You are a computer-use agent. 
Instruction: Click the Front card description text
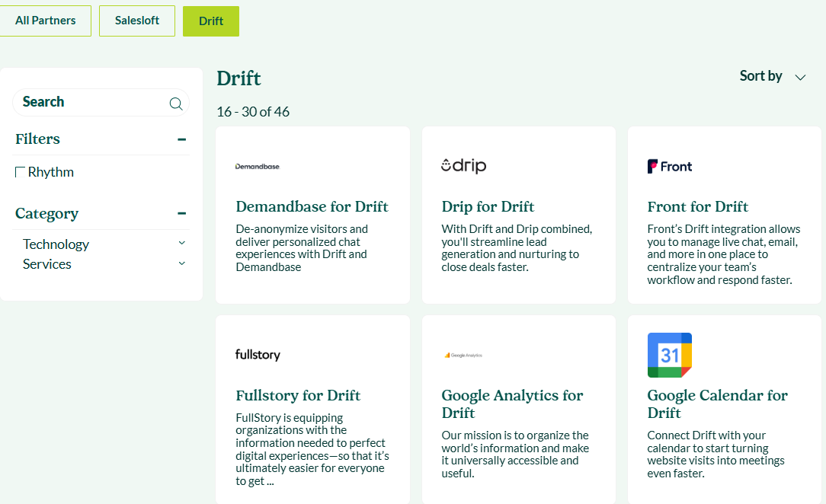tap(724, 254)
